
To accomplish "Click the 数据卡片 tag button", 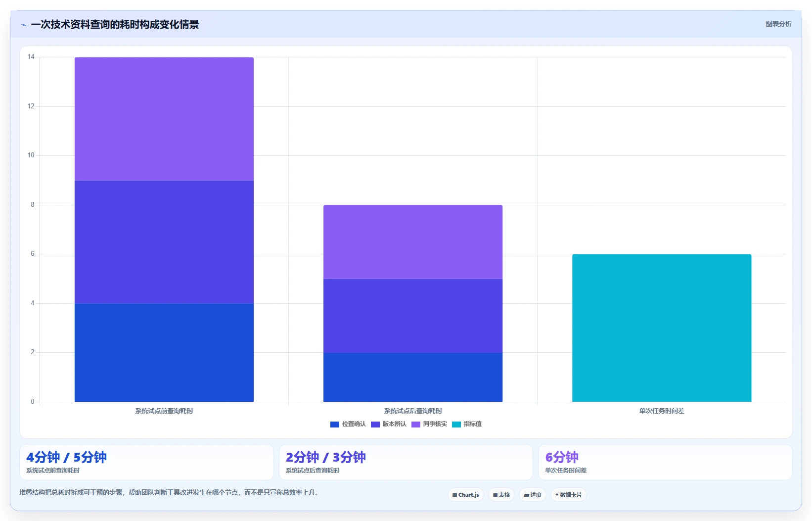I will (x=569, y=495).
